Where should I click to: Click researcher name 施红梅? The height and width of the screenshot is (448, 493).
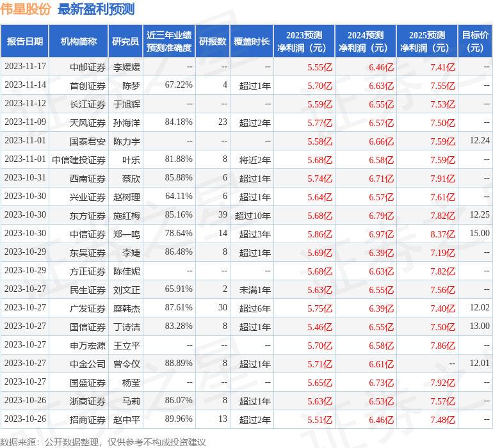[127, 216]
